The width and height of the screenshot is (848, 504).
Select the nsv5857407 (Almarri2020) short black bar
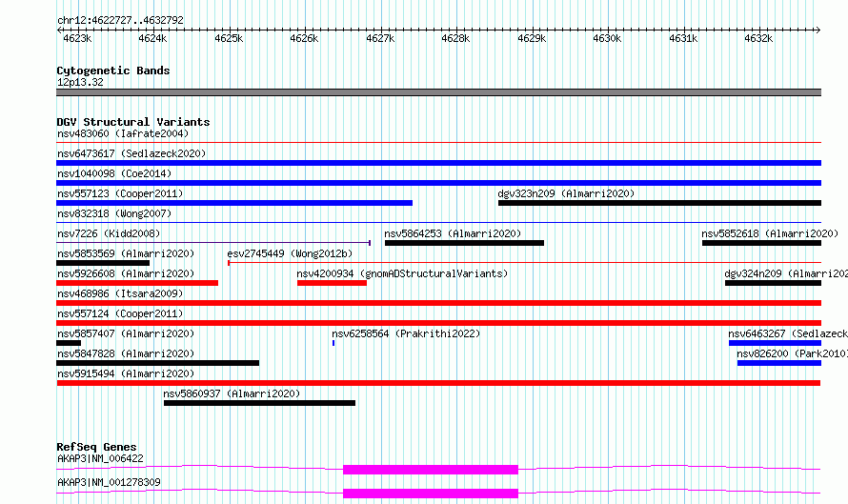[69, 343]
